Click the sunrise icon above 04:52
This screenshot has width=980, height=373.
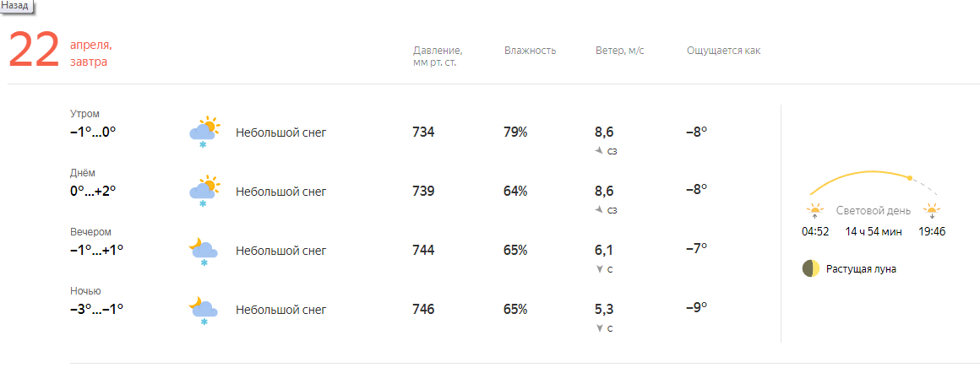point(814,210)
